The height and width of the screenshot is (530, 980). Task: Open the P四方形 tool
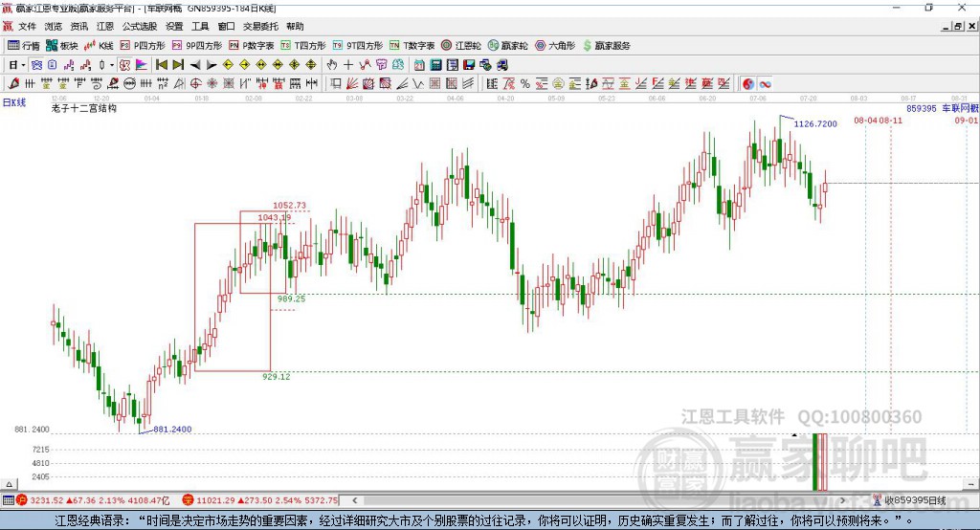143,46
